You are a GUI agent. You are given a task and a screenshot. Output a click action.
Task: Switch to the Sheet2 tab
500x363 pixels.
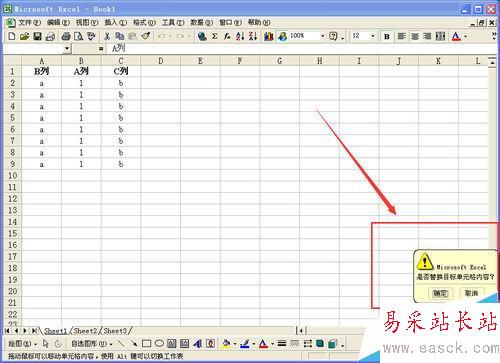coord(85,331)
